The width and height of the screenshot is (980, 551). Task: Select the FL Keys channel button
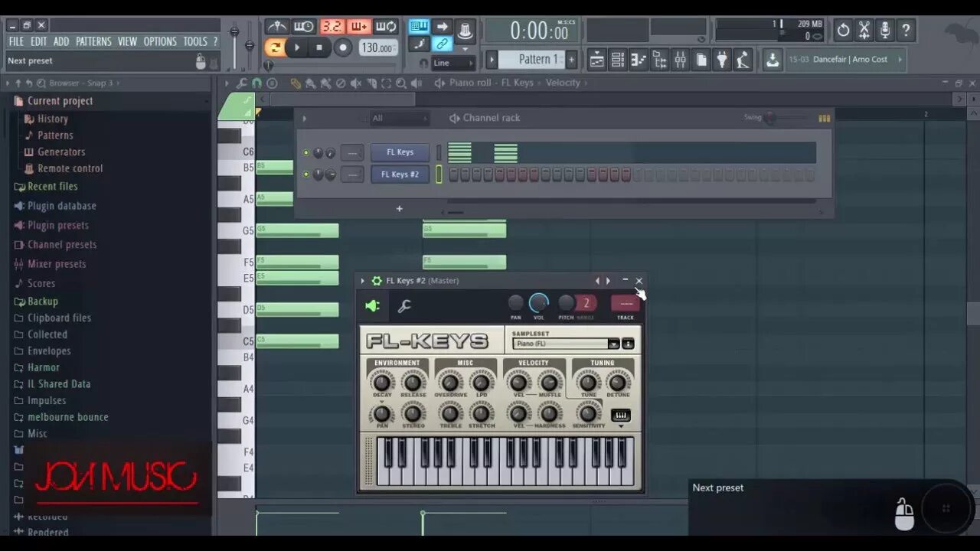pyautogui.click(x=400, y=152)
